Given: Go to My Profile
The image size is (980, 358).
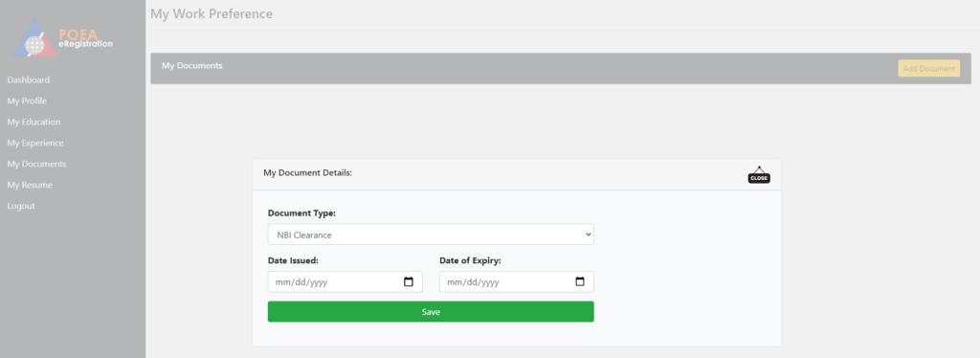Looking at the screenshot, I should (27, 101).
